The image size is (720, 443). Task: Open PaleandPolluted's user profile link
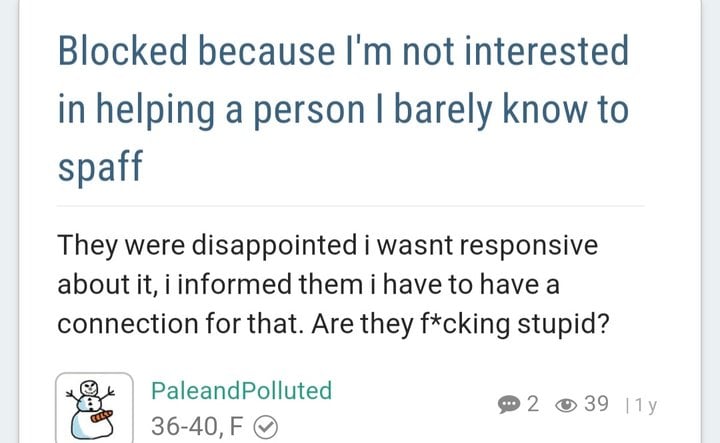(x=242, y=391)
